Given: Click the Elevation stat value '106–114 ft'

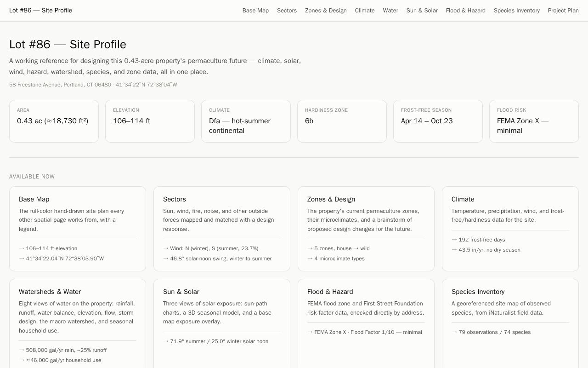Looking at the screenshot, I should 131,121.
